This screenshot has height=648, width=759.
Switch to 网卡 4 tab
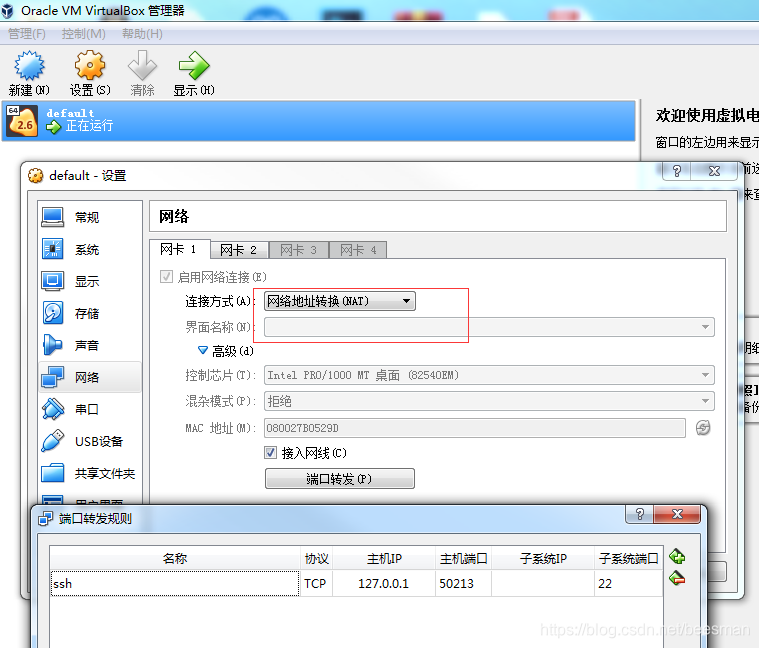358,250
